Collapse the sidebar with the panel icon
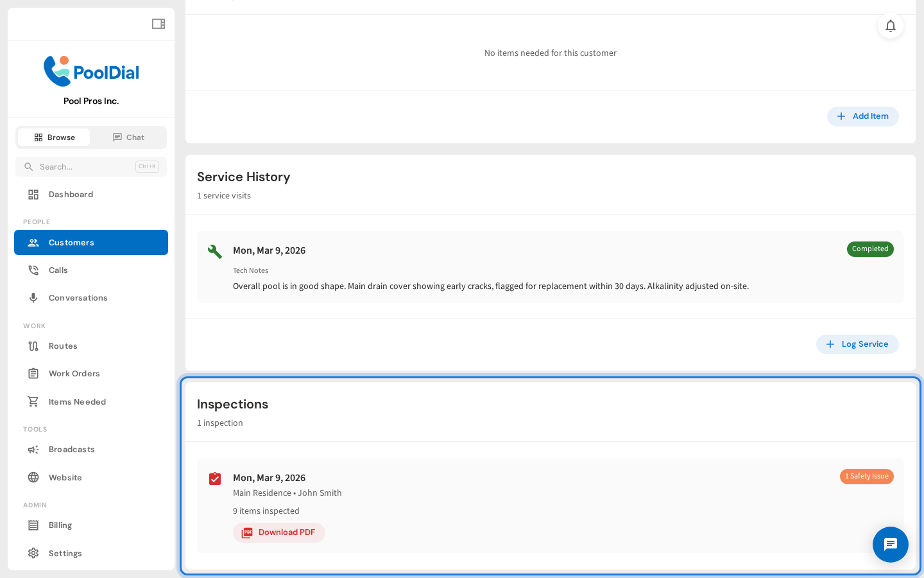The image size is (924, 578). coord(158,23)
